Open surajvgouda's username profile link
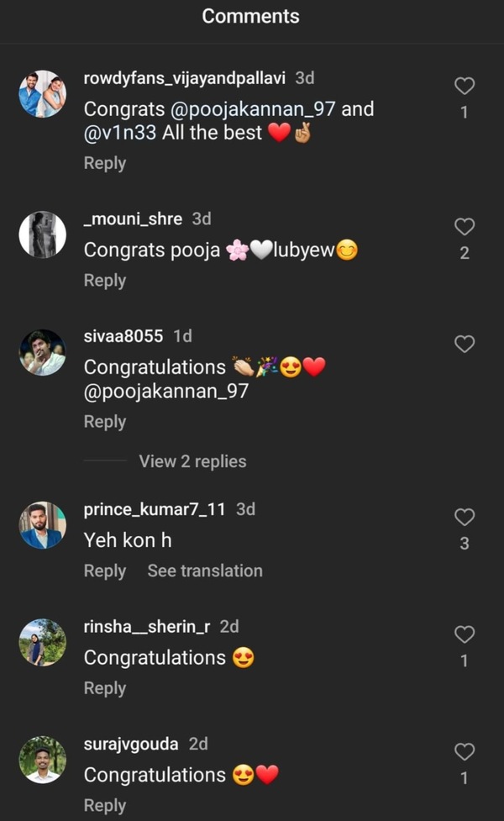 click(x=133, y=744)
